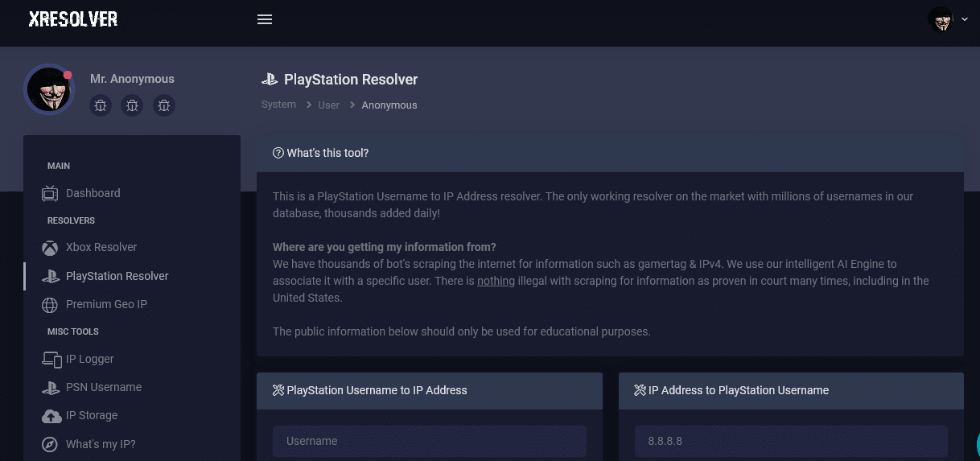Click the What's this tool? panel header
This screenshot has width=980, height=461.
tap(610, 153)
